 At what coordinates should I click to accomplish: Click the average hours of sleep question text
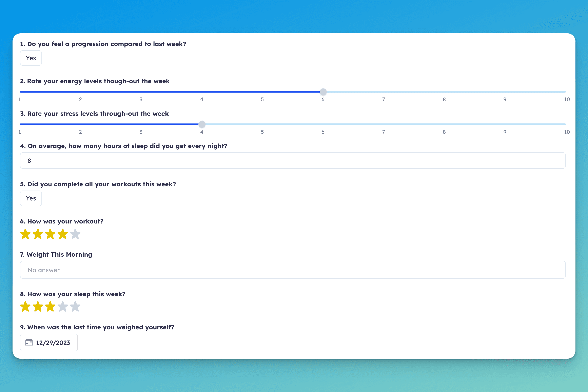(x=123, y=146)
